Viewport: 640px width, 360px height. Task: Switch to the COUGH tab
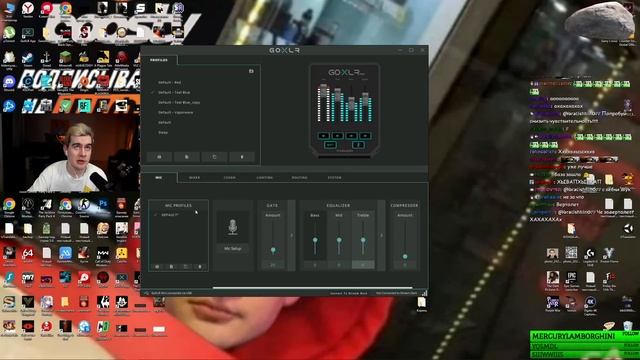pos(229,178)
